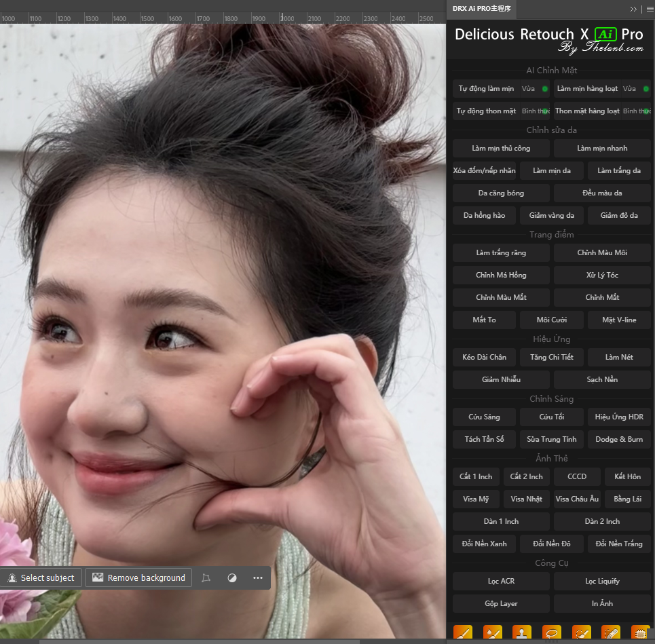Click the Cứu Tối button

[x=551, y=417]
